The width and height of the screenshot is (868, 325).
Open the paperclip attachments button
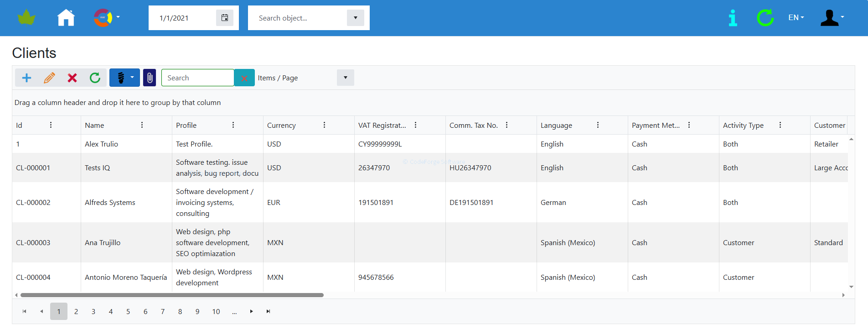(x=150, y=78)
